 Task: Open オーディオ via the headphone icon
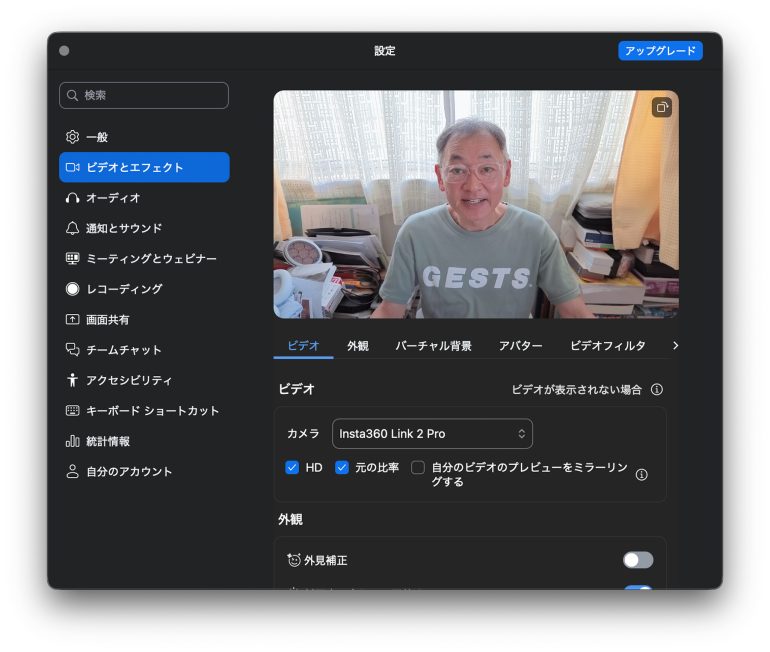point(72,198)
